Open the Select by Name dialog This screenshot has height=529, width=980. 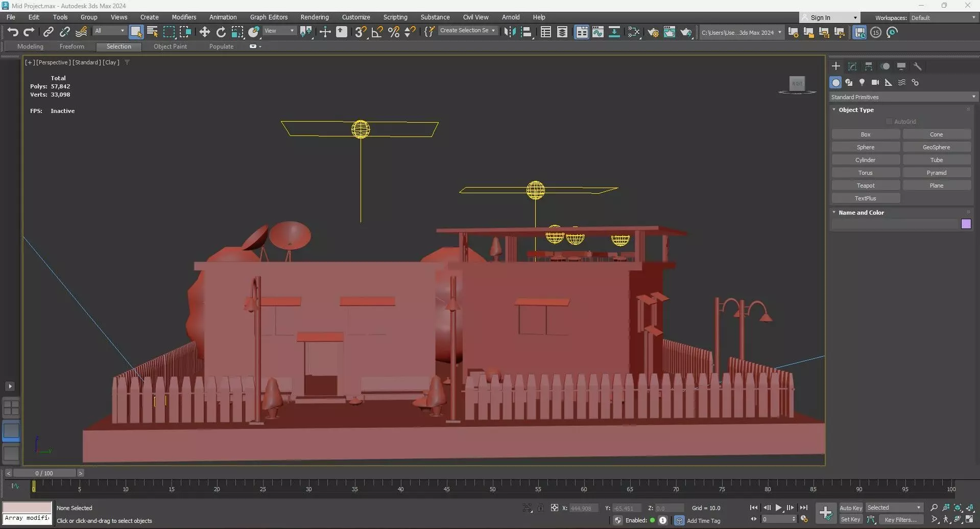[152, 32]
